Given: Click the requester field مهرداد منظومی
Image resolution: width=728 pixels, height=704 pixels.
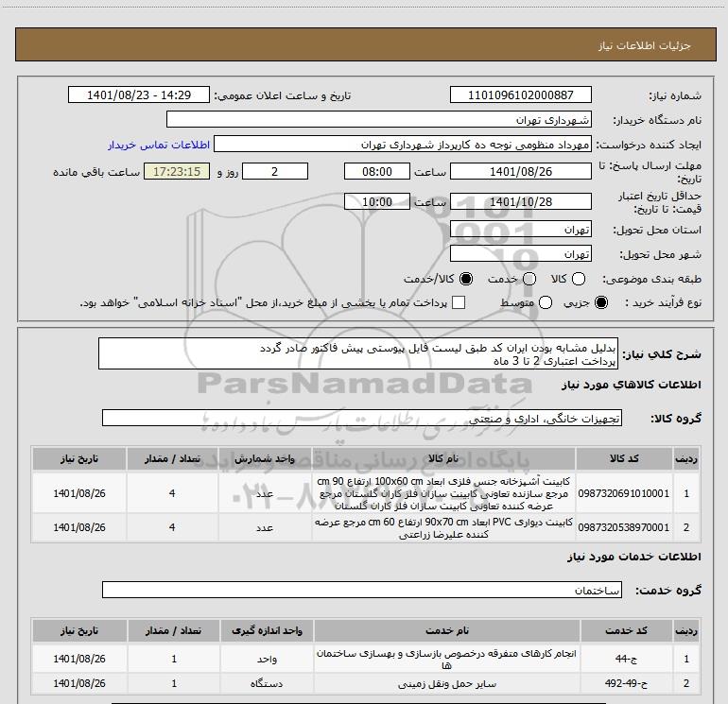Looking at the screenshot, I should point(403,144).
